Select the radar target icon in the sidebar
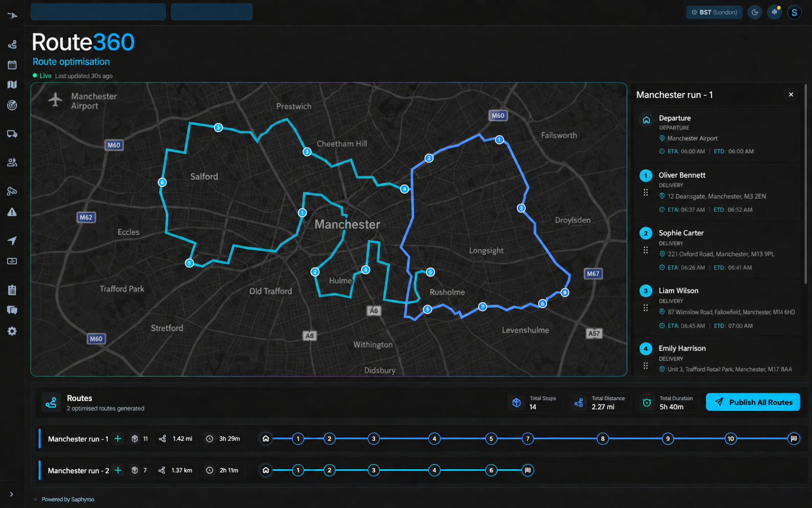The width and height of the screenshot is (812, 508). (12, 105)
